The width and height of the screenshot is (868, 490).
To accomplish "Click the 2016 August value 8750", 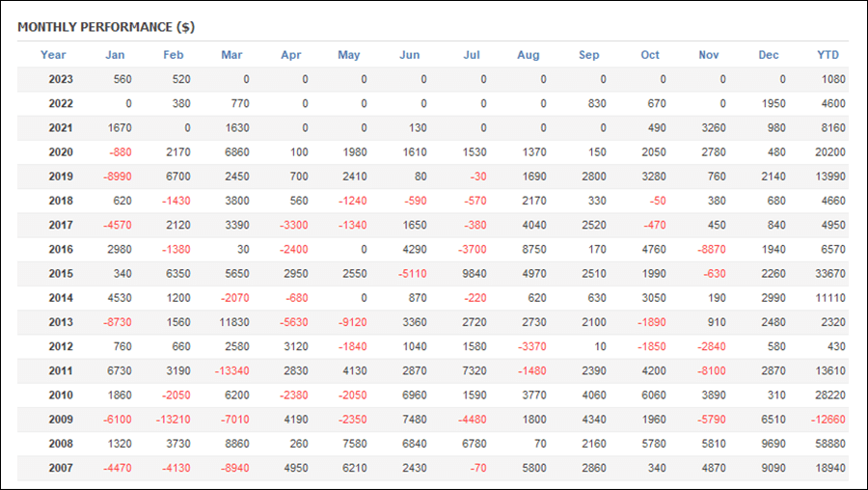I will (534, 249).
